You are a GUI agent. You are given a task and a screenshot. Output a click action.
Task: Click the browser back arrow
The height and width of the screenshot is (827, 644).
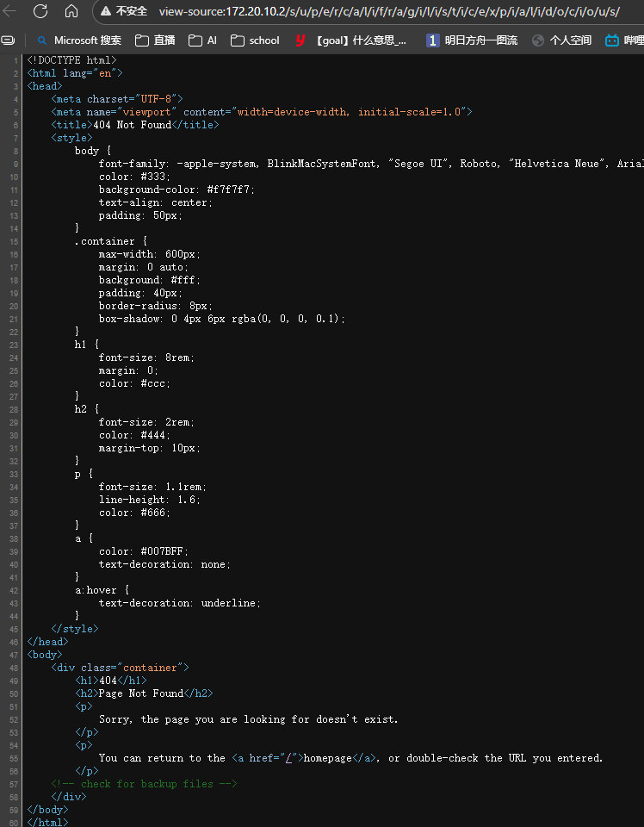(10, 11)
